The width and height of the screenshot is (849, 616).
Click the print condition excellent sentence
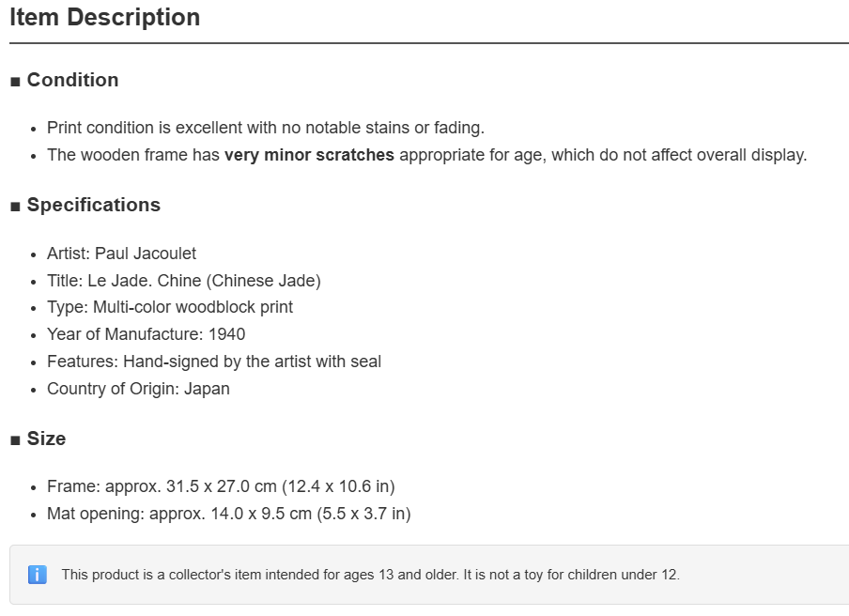[x=266, y=128]
